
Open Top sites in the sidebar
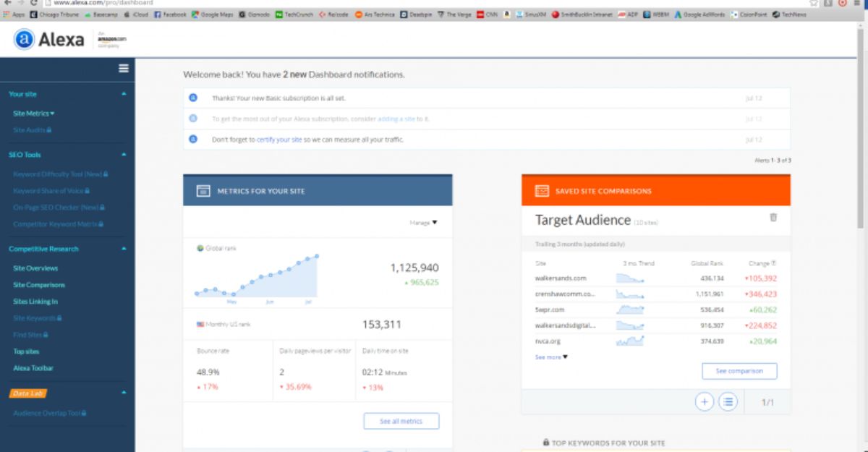pos(25,351)
